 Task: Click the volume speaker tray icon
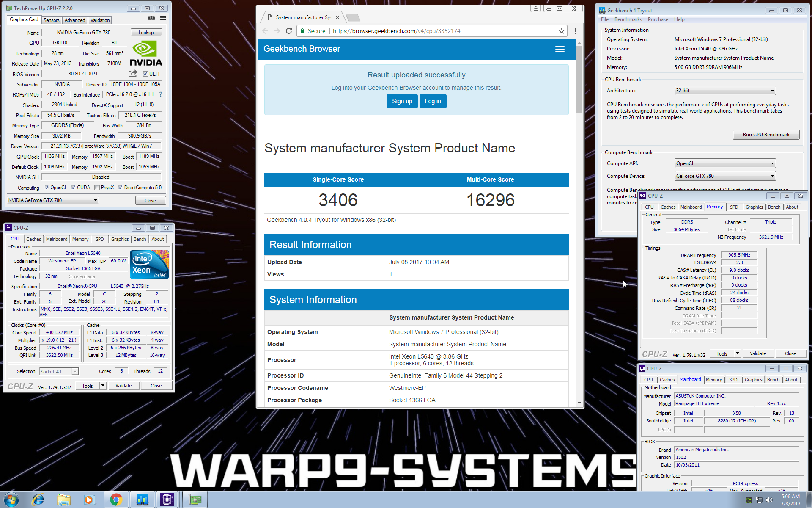tap(769, 500)
